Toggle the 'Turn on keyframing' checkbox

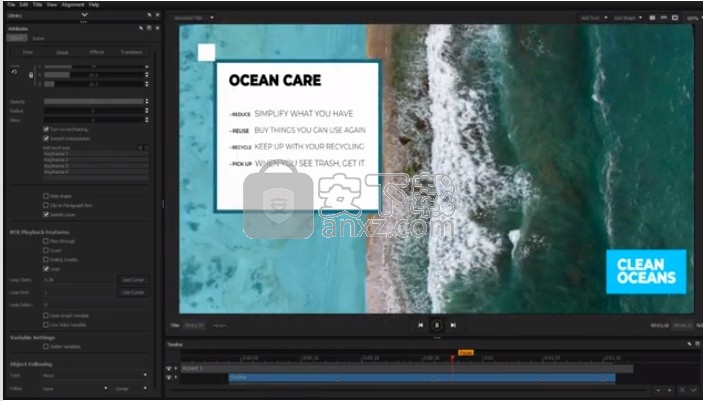[x=46, y=129]
